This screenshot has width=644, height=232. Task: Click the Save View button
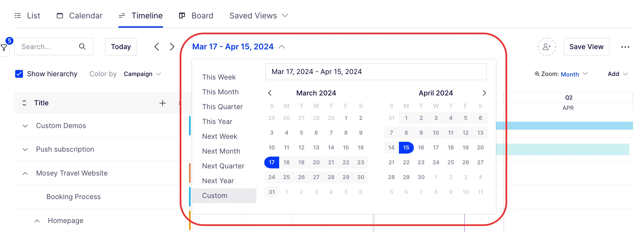pyautogui.click(x=586, y=47)
